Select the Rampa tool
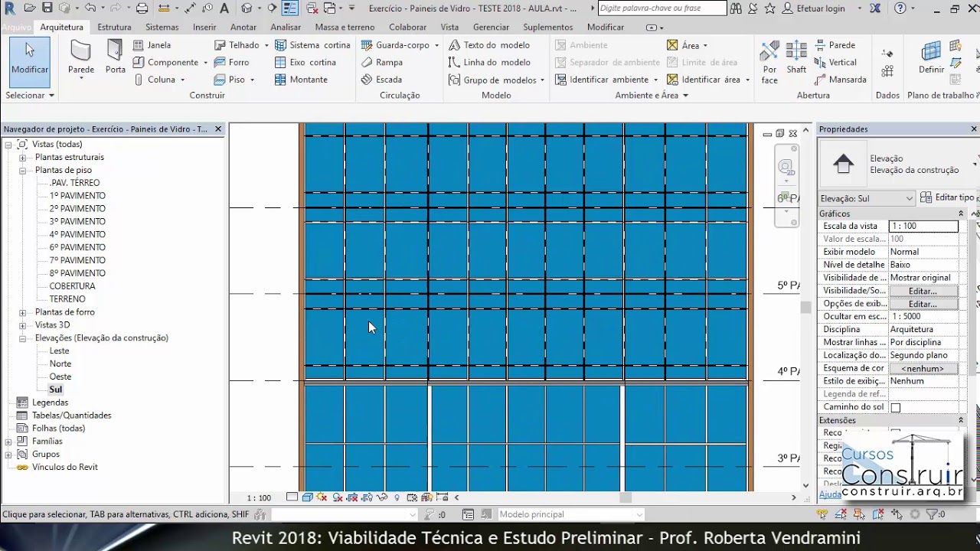The image size is (980, 551). (x=381, y=62)
